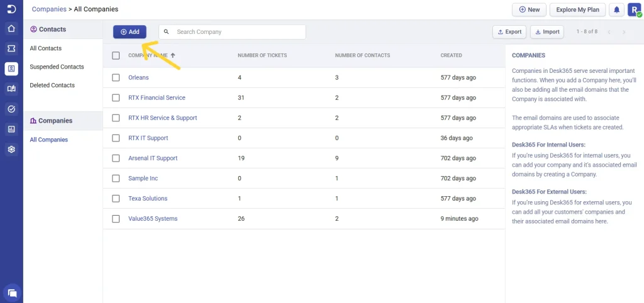The height and width of the screenshot is (303, 644).
Task: Open the Tasks checkmark circle icon
Action: [11, 109]
